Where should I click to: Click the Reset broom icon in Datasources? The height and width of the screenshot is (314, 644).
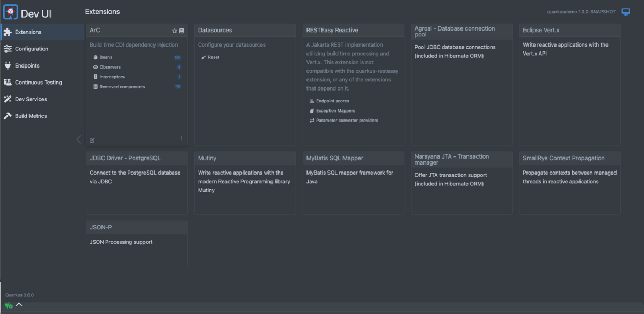pyautogui.click(x=204, y=57)
